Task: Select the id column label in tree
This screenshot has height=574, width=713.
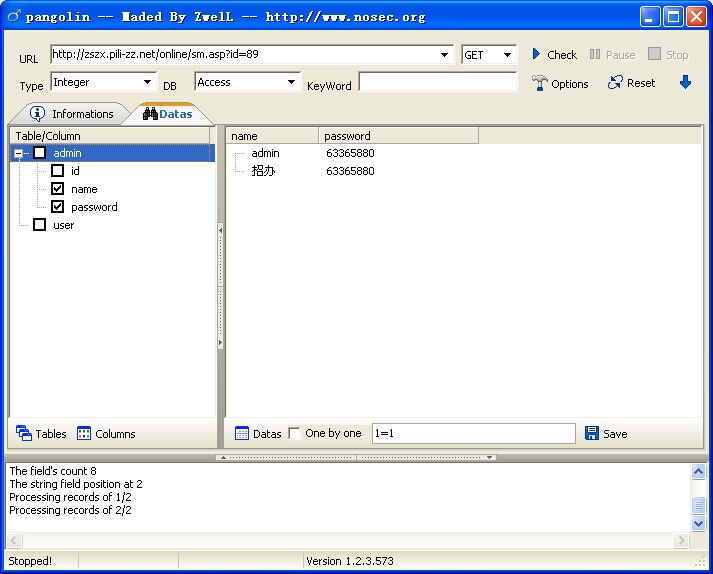Action: [x=75, y=171]
